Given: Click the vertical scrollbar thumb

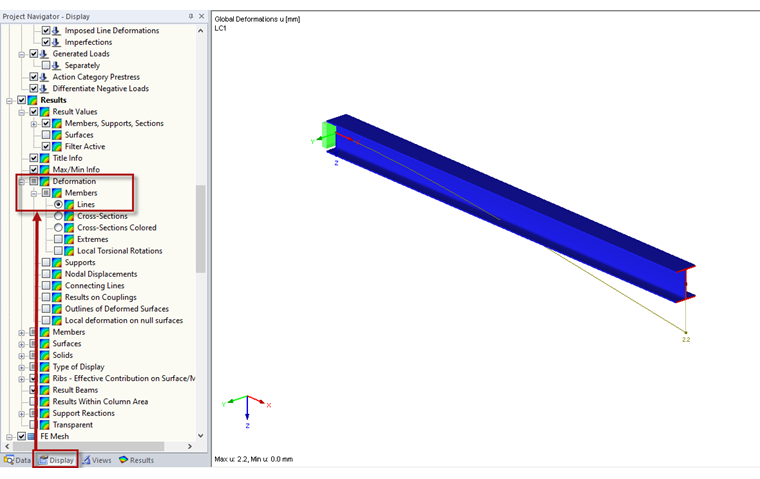Looking at the screenshot, I should point(201,229).
